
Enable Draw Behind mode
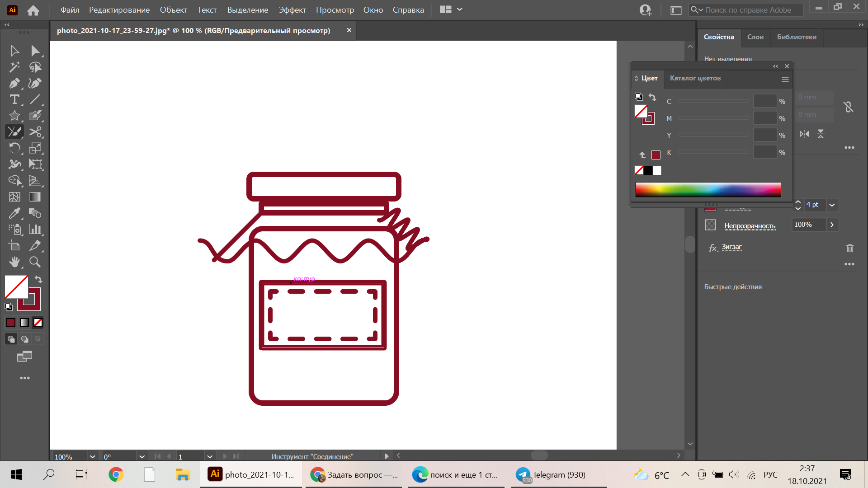25,339
